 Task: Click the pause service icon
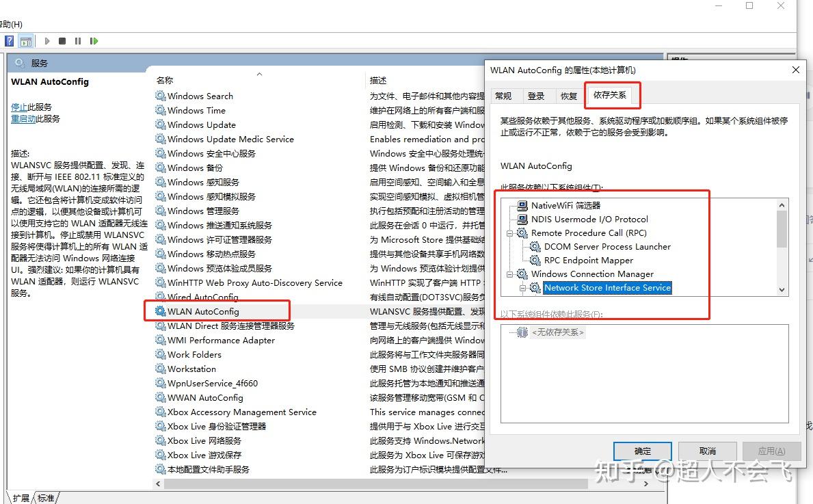pyautogui.click(x=77, y=41)
